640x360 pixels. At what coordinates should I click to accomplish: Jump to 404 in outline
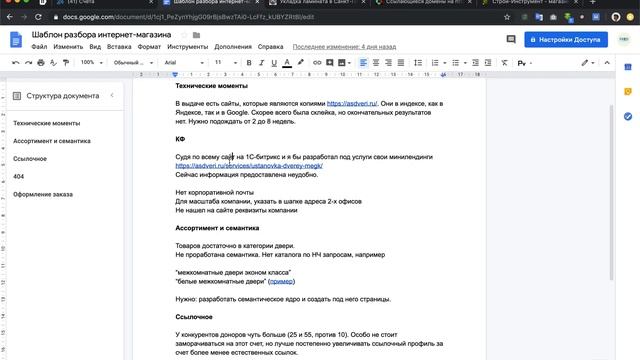(18, 176)
